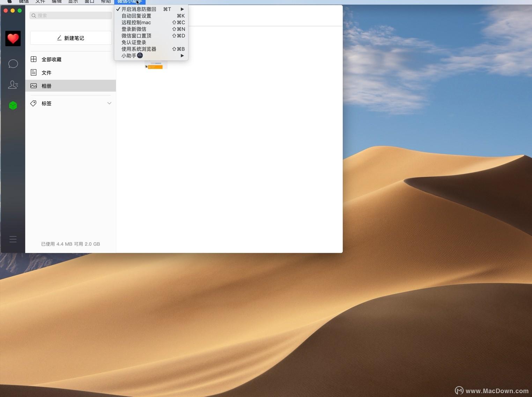The image size is (532, 397).
Task: Close the WeChat window with red button
Action: pos(6,10)
